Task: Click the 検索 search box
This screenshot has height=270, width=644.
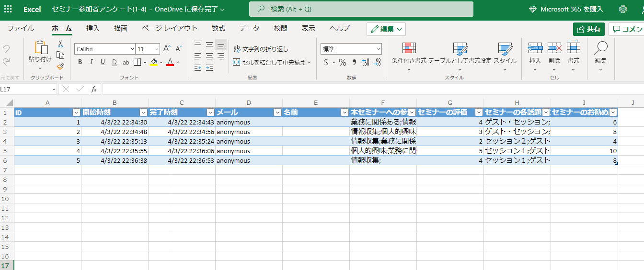Action: [361, 9]
